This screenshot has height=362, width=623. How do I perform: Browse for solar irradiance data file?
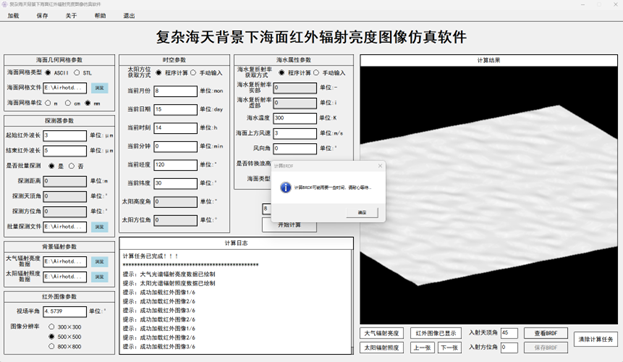[x=99, y=277]
